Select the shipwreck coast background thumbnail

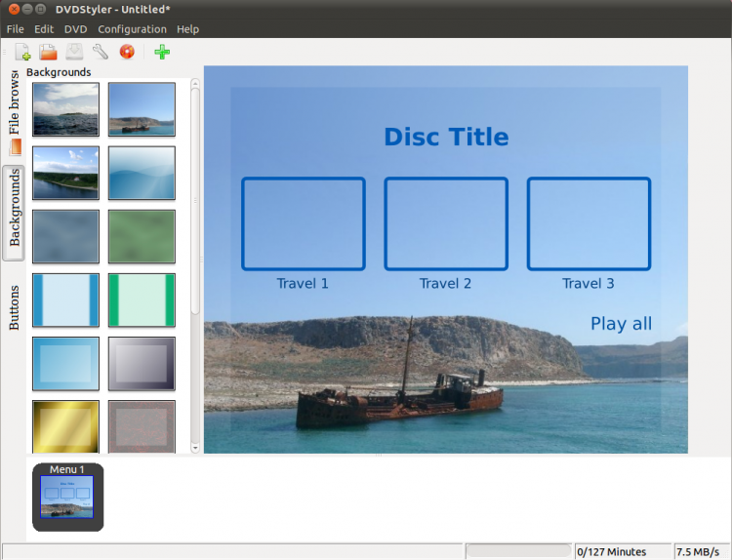pyautogui.click(x=142, y=109)
